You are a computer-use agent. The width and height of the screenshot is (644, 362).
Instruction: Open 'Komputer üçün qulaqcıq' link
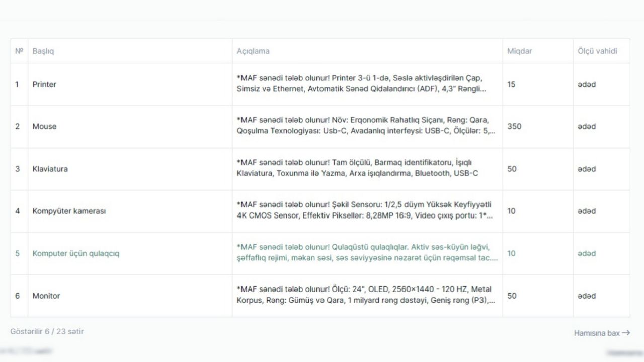point(76,253)
